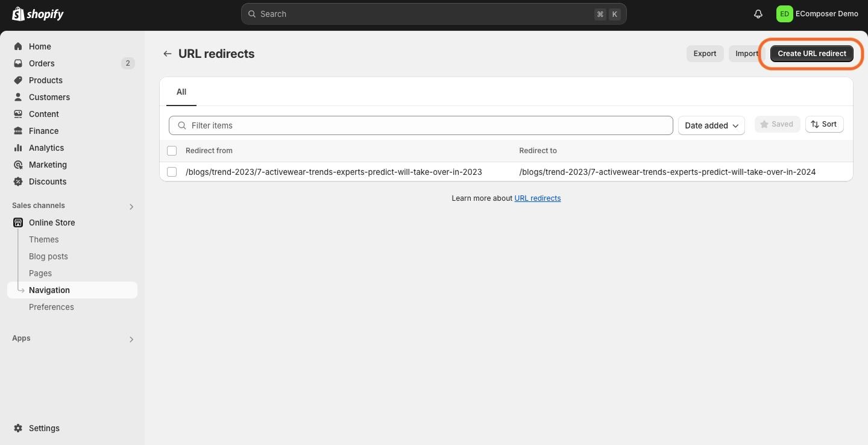Screen dimensions: 868x445
Task: Open Settings at sidebar bottom
Action: click(x=44, y=428)
